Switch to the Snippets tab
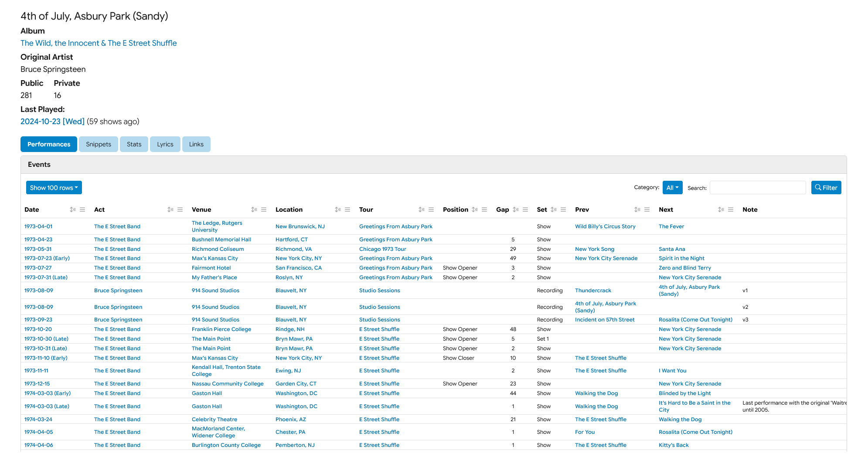This screenshot has width=868, height=463. (x=99, y=144)
